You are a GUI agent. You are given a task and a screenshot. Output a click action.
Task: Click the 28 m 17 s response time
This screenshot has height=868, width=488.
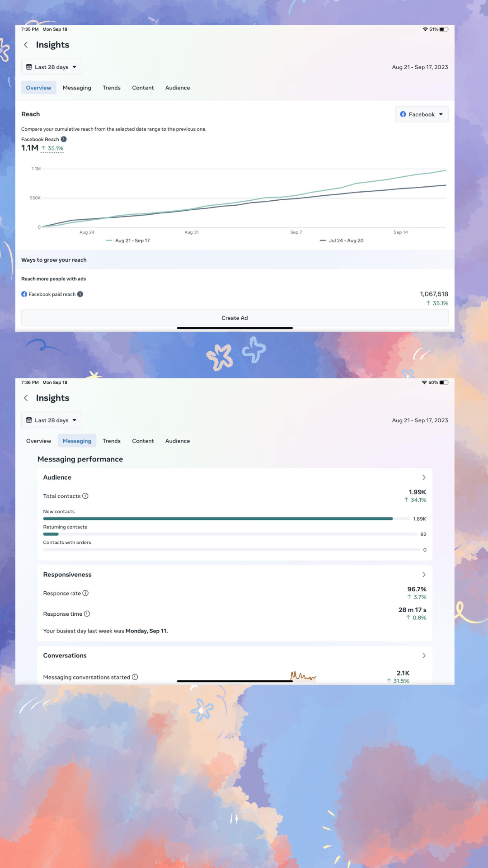(412, 610)
